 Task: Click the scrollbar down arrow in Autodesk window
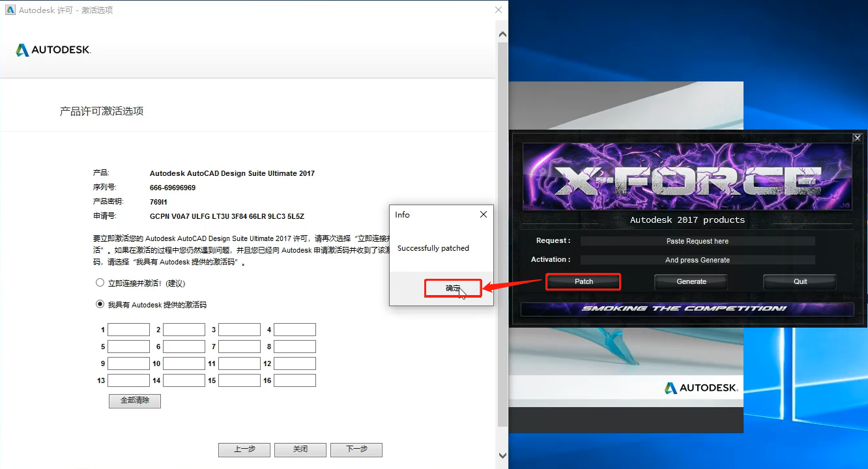502,455
